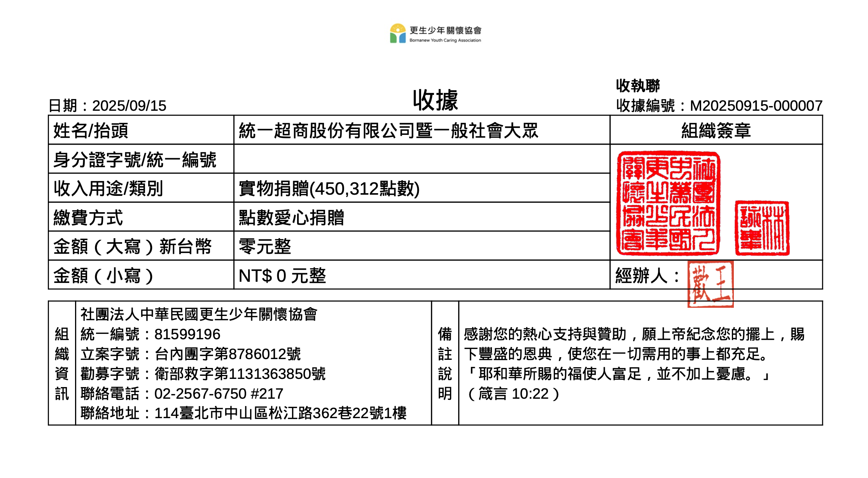
Task: Click the date 2025/09/15 text
Action: 129,106
